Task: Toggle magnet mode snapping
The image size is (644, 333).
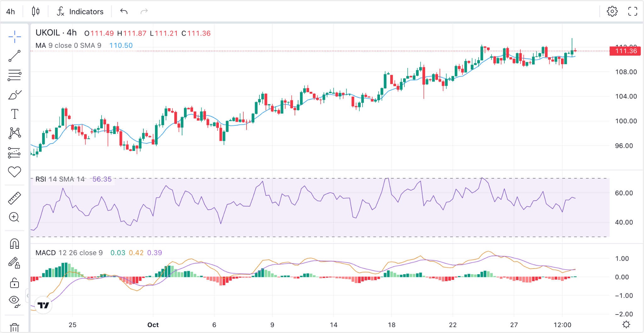Action: (x=14, y=244)
